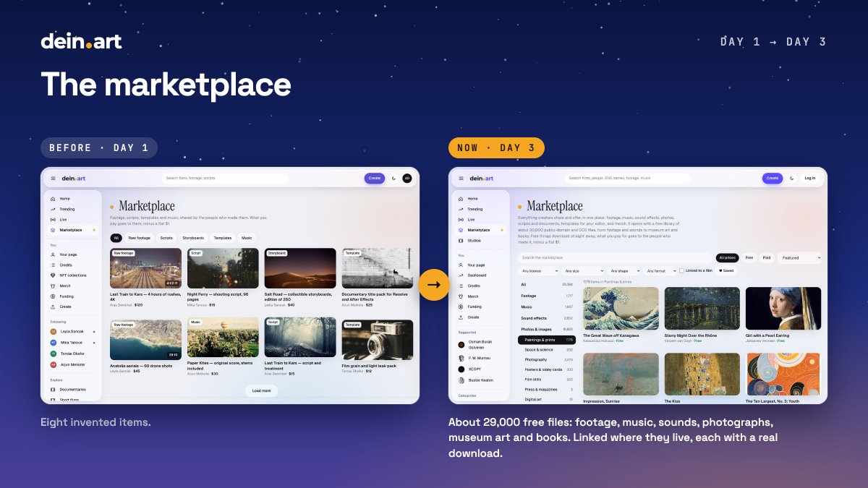Select the 'Photos & images' category
This screenshot has height=488, width=868.
point(547,329)
